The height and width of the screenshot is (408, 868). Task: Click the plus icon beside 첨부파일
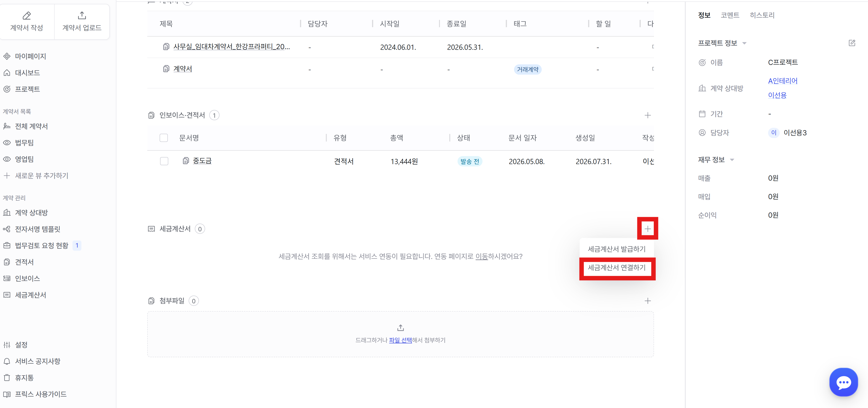point(647,301)
